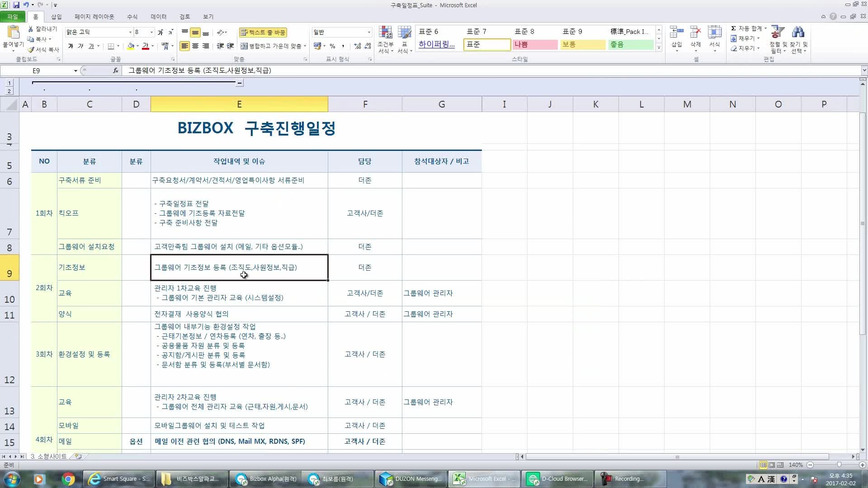
Task: Click AutoSum (자동 합계)
Action: click(746, 28)
